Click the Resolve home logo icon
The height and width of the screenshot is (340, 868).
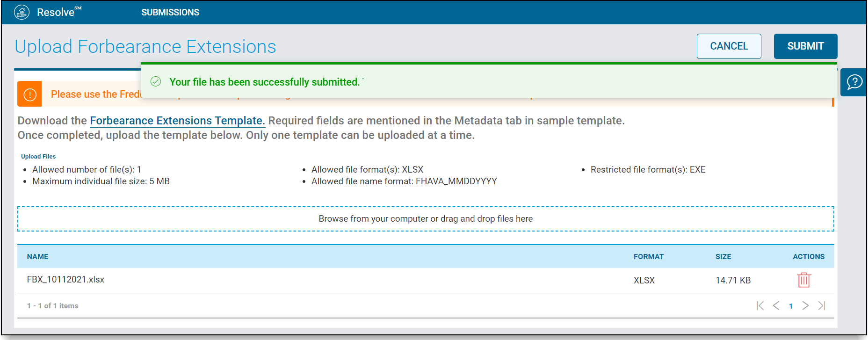point(22,12)
